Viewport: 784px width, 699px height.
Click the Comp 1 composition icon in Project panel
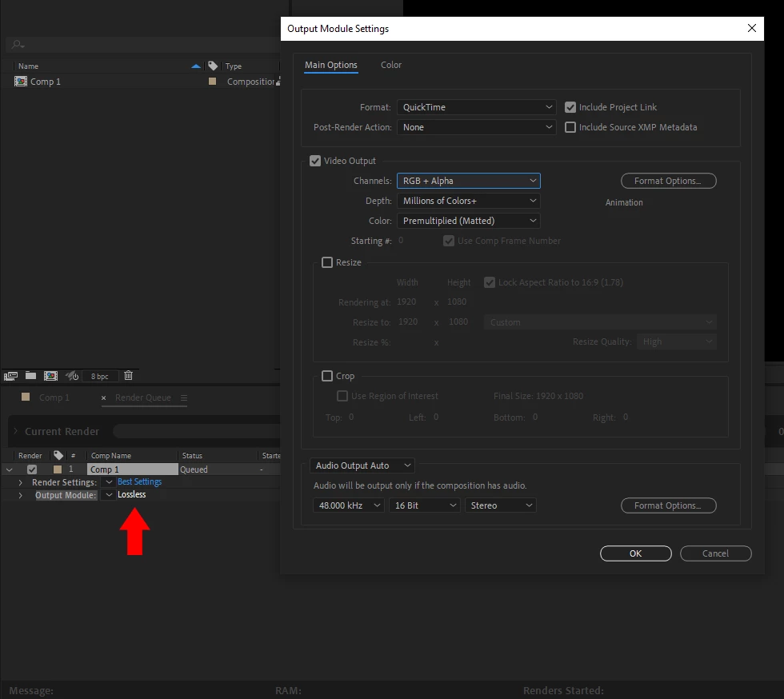(x=21, y=82)
